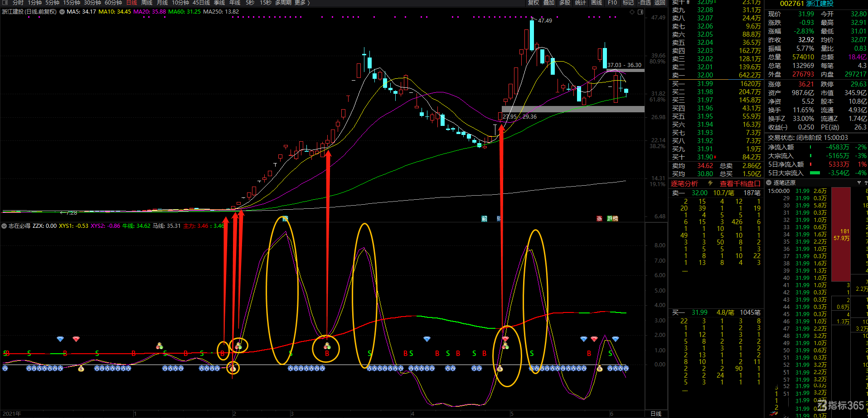Select the 日线 period tab
Image resolution: width=868 pixels, height=418 pixels.
[131, 3]
